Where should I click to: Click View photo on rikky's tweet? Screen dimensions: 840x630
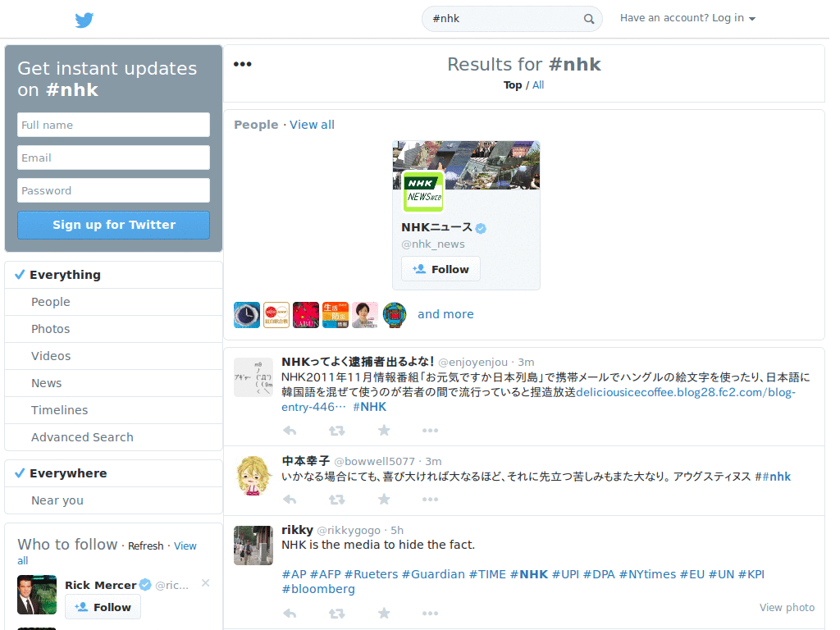pos(787,608)
